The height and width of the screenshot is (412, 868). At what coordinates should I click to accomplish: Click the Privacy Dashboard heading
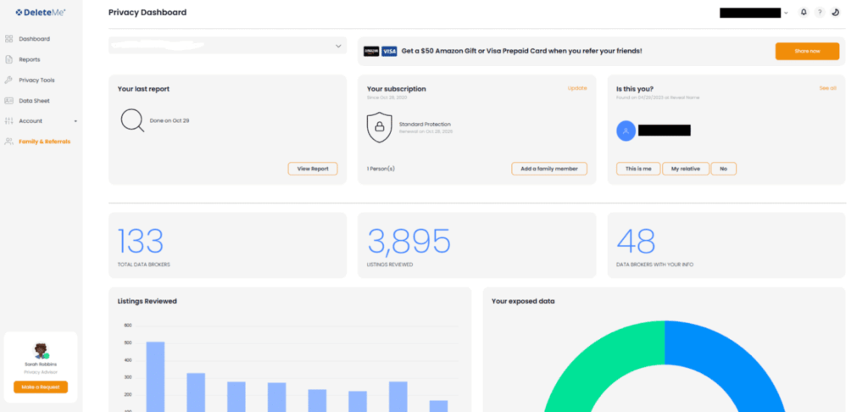147,12
